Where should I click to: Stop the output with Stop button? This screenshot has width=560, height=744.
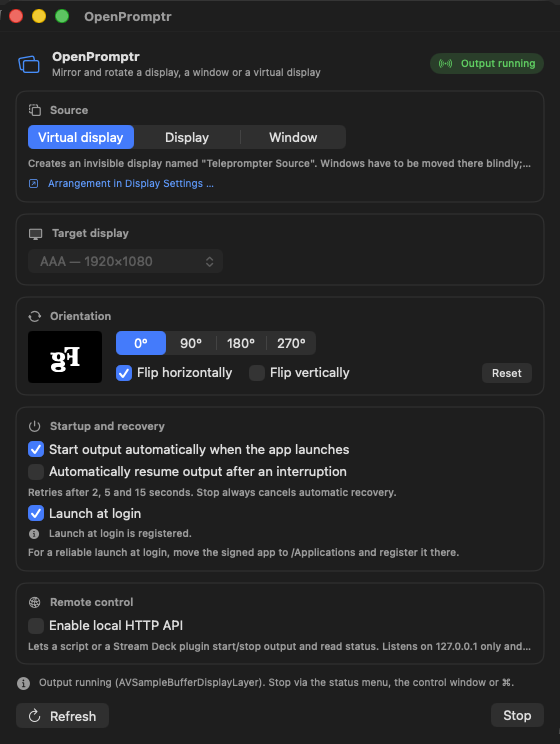tap(517, 715)
